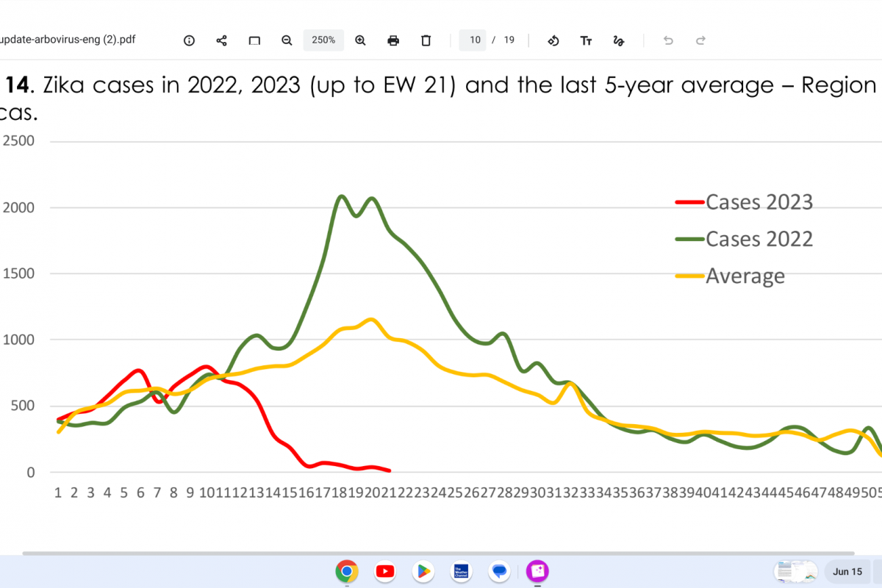Open The Weather Channel app

[462, 571]
